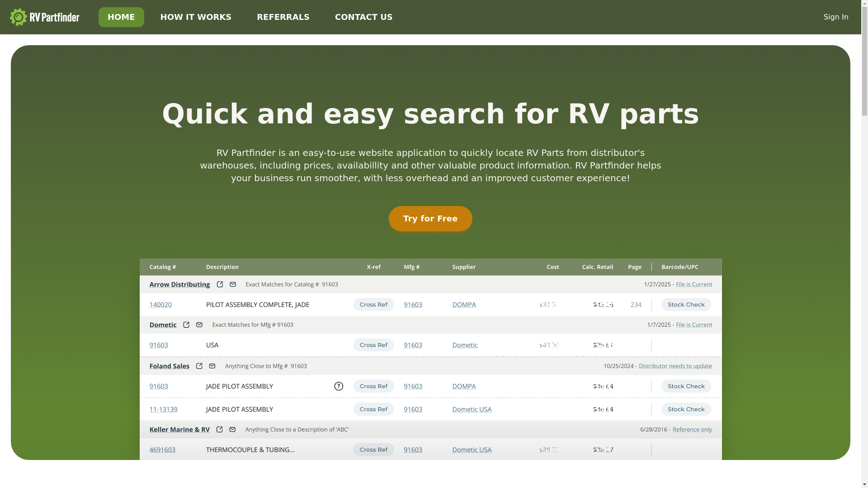868x488 pixels.
Task: Click the Supplier column header
Action: click(464, 267)
